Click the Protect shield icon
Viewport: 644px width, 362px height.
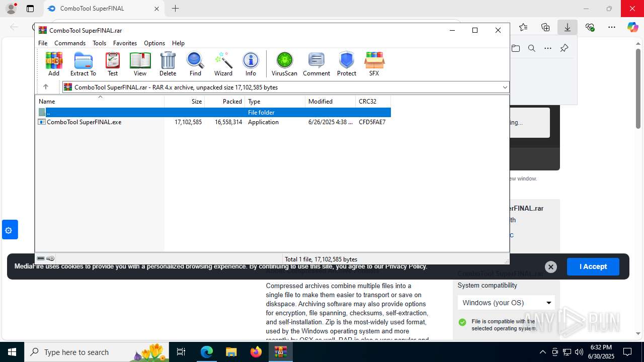347,64
